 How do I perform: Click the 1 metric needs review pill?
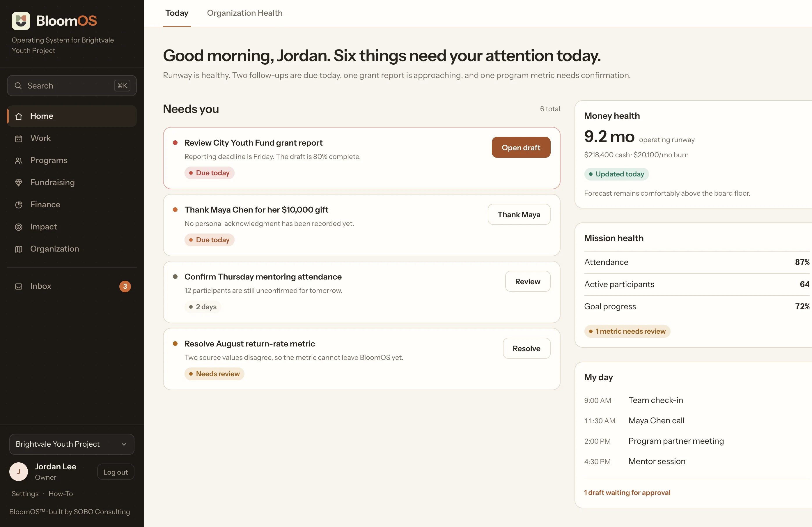pos(627,331)
